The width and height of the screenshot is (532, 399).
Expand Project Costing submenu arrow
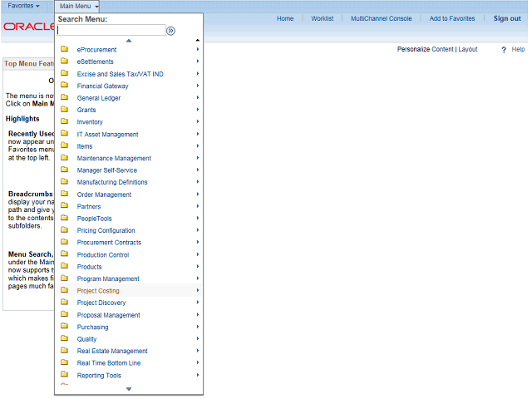pyautogui.click(x=198, y=290)
